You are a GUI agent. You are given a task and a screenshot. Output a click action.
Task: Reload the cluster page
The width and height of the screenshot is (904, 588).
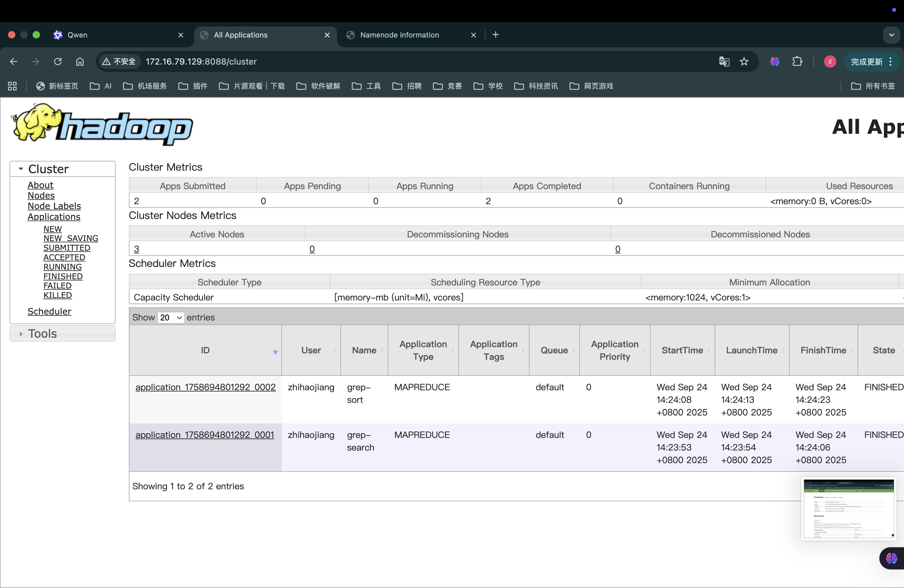pyautogui.click(x=58, y=62)
